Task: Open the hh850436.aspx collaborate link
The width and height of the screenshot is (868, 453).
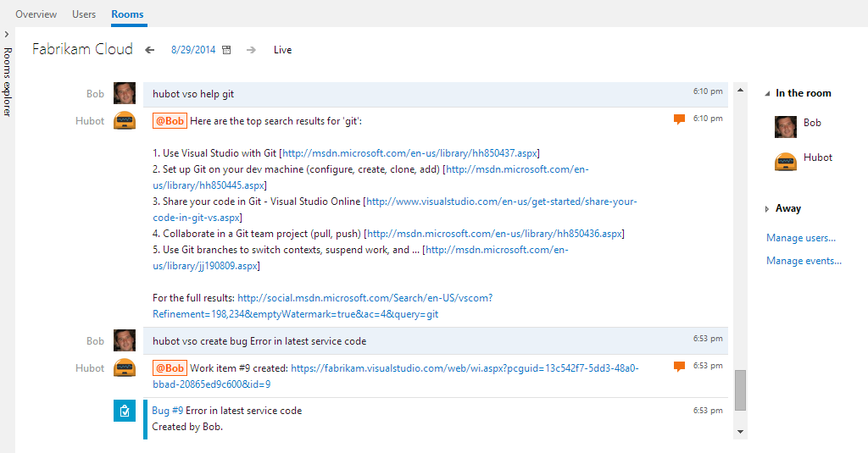Action: pos(494,234)
